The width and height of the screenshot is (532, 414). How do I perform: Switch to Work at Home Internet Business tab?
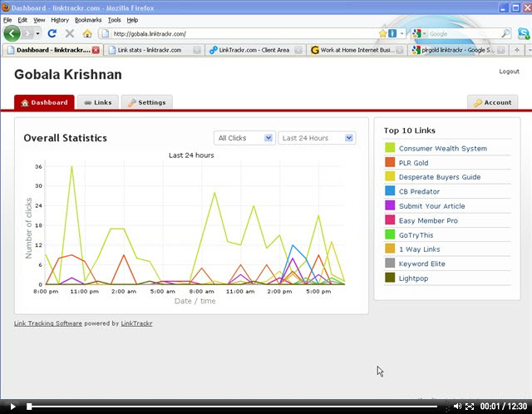(357, 50)
